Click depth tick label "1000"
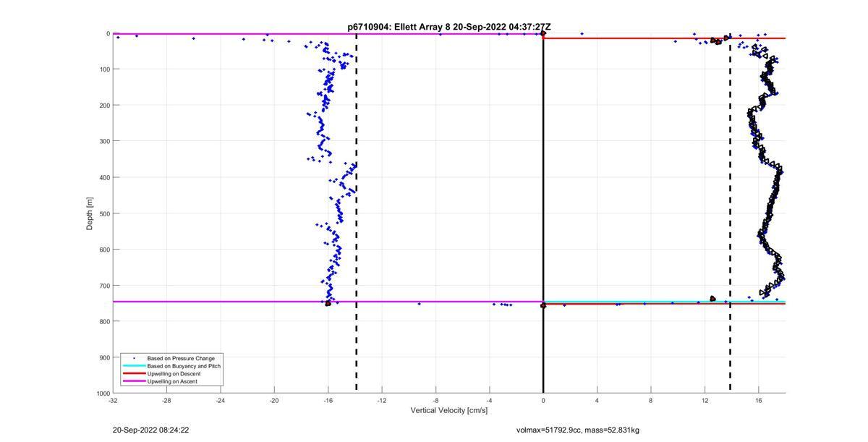The image size is (868, 442). [103, 393]
